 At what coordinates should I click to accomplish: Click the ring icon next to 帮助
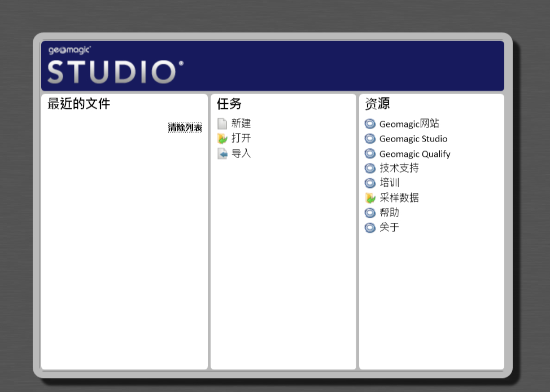tap(370, 213)
